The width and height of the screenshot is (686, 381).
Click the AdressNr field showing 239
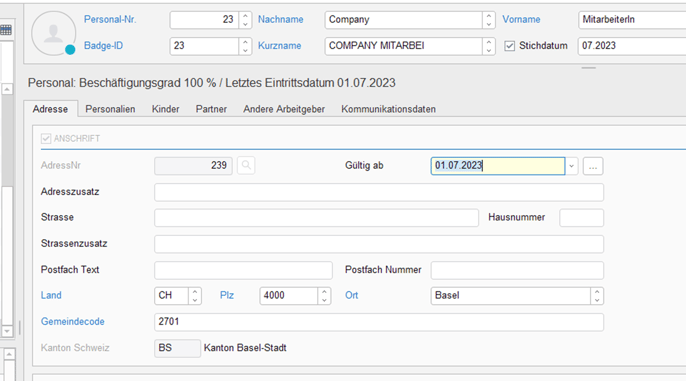193,166
